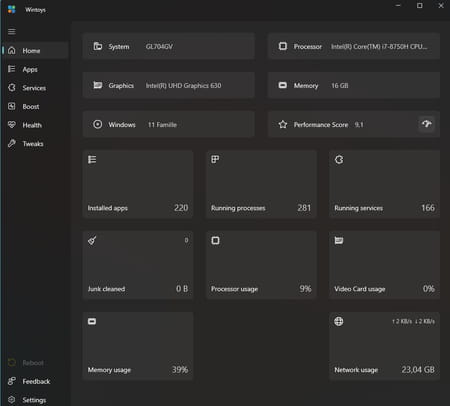450x406 pixels.
Task: Click the Installed apps list icon in tile
Action: coord(92,159)
